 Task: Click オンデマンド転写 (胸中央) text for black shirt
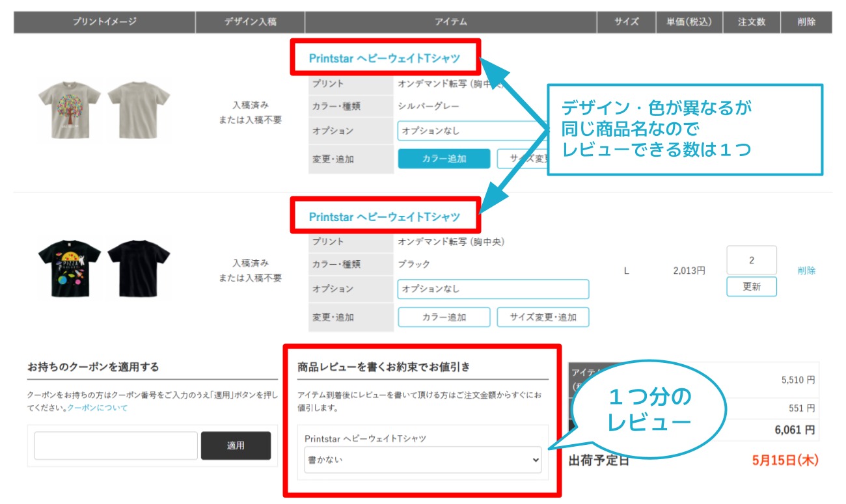(x=451, y=242)
